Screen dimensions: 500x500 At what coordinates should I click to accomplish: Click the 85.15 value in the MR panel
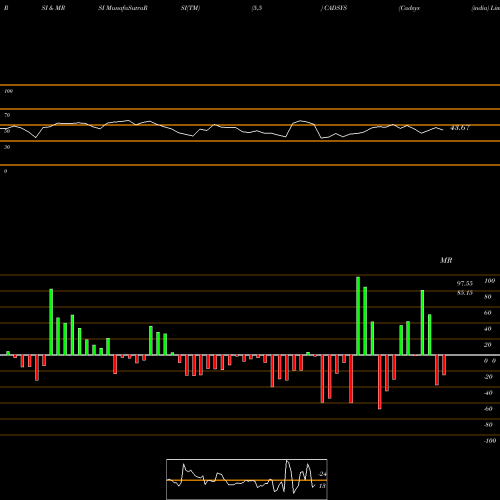(465, 293)
